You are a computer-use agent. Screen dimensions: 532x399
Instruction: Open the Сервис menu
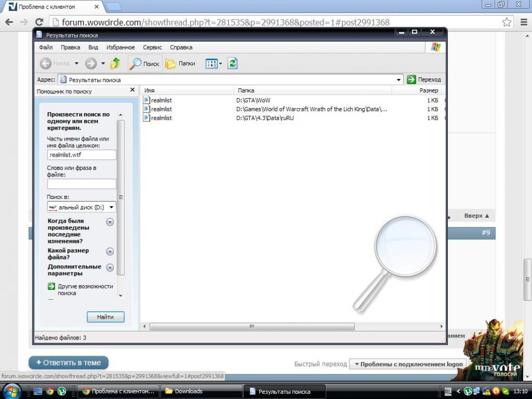coord(152,48)
